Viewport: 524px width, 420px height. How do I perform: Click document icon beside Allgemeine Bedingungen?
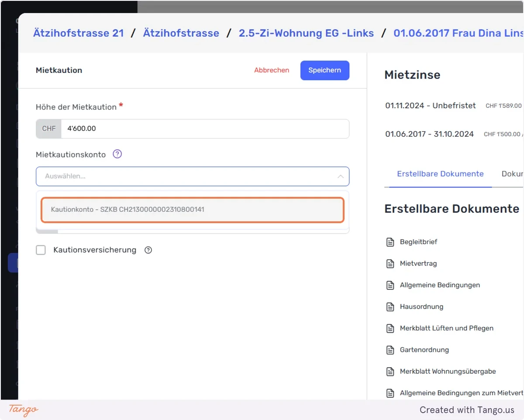390,285
